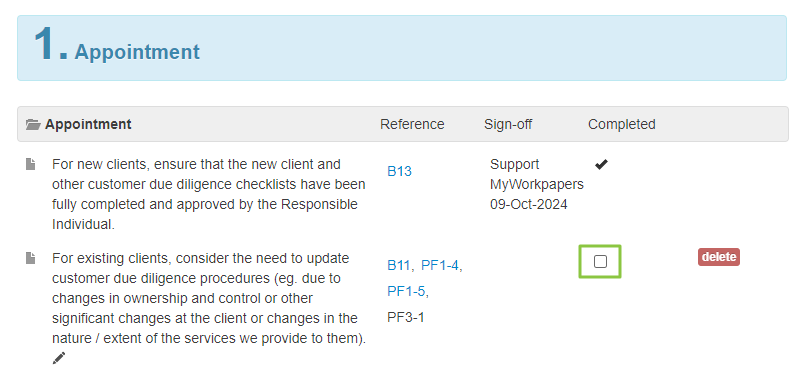Open the B13 reference link
The height and width of the screenshot is (376, 811).
pos(399,171)
